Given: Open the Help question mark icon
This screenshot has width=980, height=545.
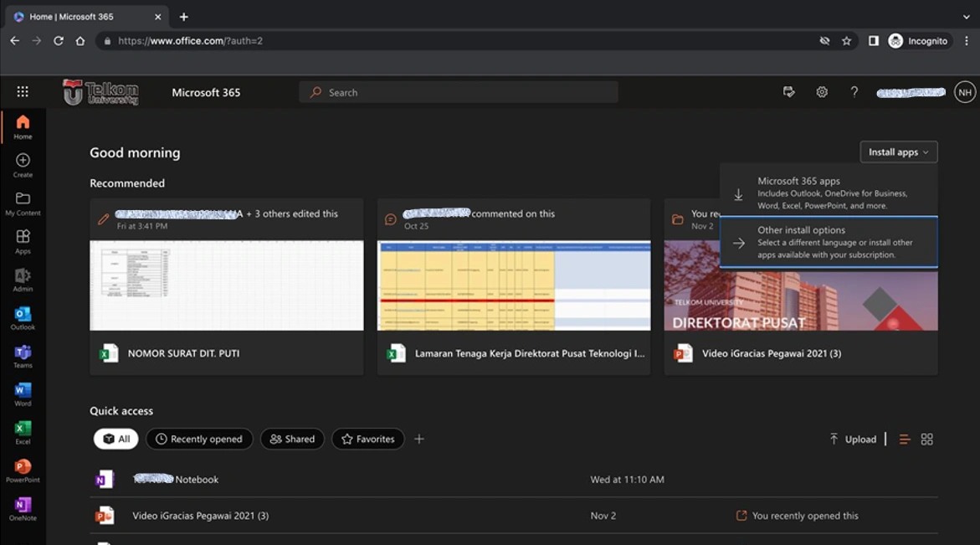Looking at the screenshot, I should (854, 92).
